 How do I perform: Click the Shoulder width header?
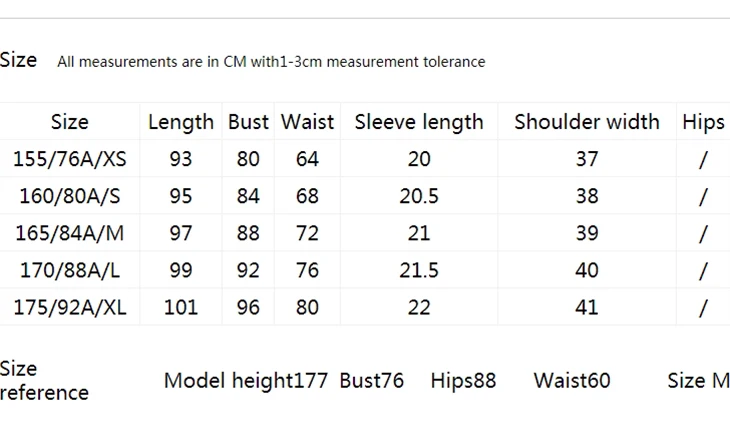pos(587,122)
